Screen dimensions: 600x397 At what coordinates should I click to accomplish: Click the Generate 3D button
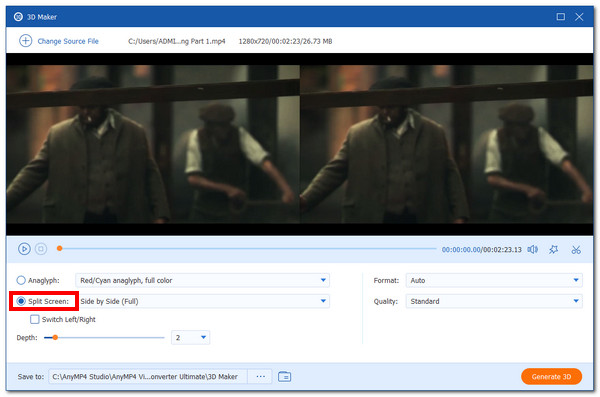click(x=551, y=377)
